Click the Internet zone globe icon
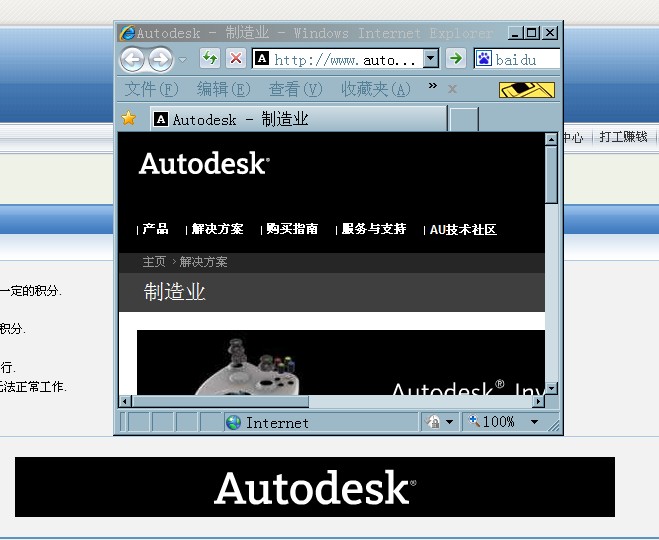659x540 pixels. point(233,422)
